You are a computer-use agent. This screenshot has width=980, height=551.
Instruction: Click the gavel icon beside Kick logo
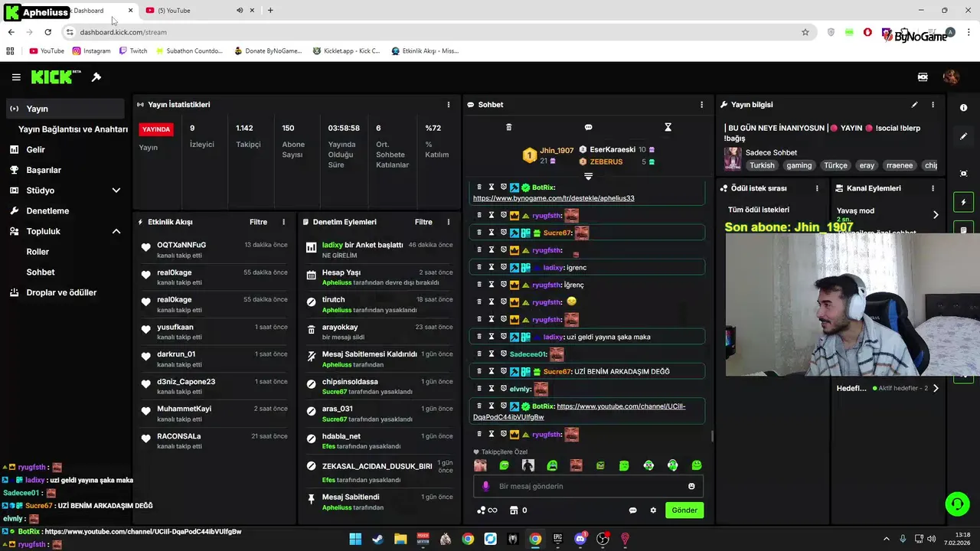(x=96, y=77)
